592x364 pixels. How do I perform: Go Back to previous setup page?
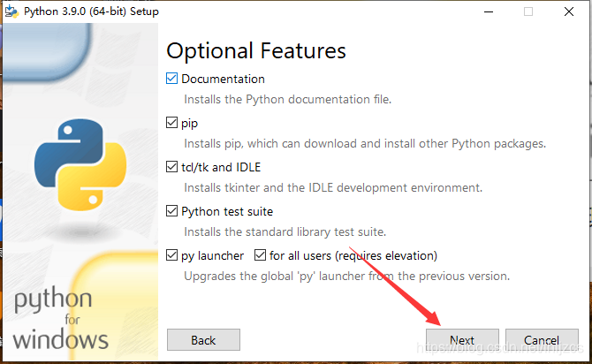[x=203, y=340]
